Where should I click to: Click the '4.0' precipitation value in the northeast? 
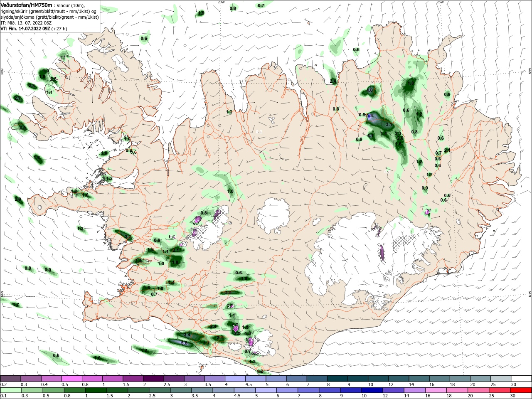pyautogui.click(x=370, y=90)
